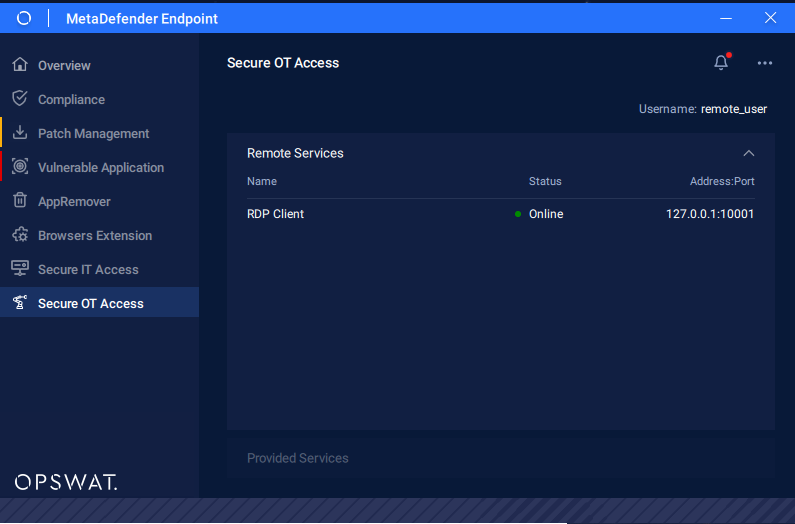Open the Browsers Extension section
The image size is (795, 524).
pos(99,235)
